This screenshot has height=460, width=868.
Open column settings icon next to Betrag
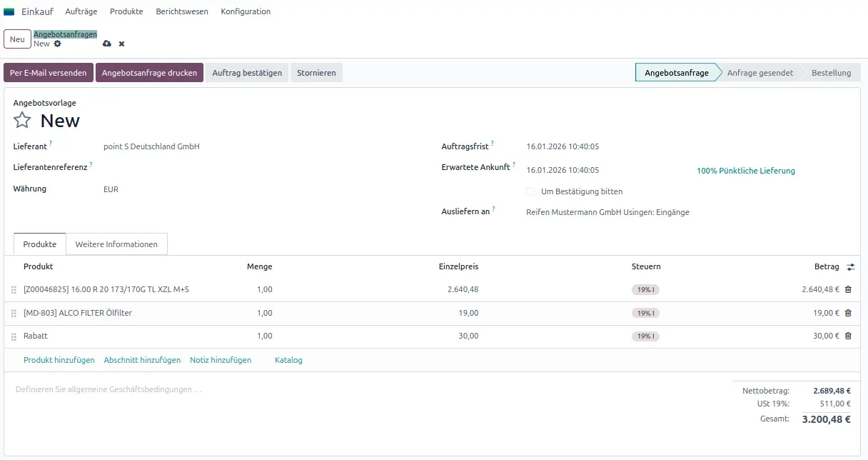tap(850, 267)
